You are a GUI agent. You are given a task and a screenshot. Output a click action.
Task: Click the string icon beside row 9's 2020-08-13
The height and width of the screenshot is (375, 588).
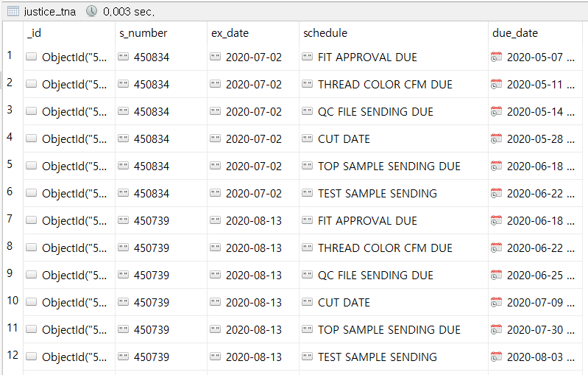(216, 276)
